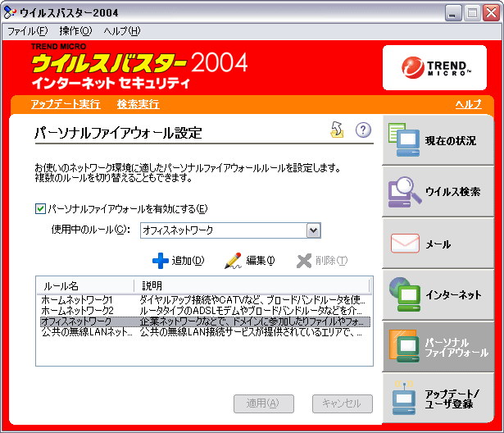Click the メール envelope icon
The image size is (504, 433).
tap(405, 244)
